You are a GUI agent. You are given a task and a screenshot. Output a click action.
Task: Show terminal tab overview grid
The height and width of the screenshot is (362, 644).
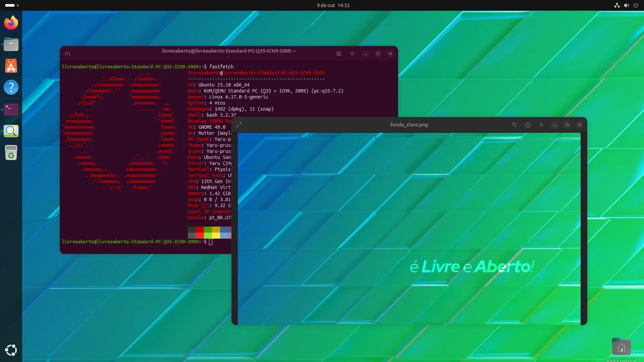[339, 54]
